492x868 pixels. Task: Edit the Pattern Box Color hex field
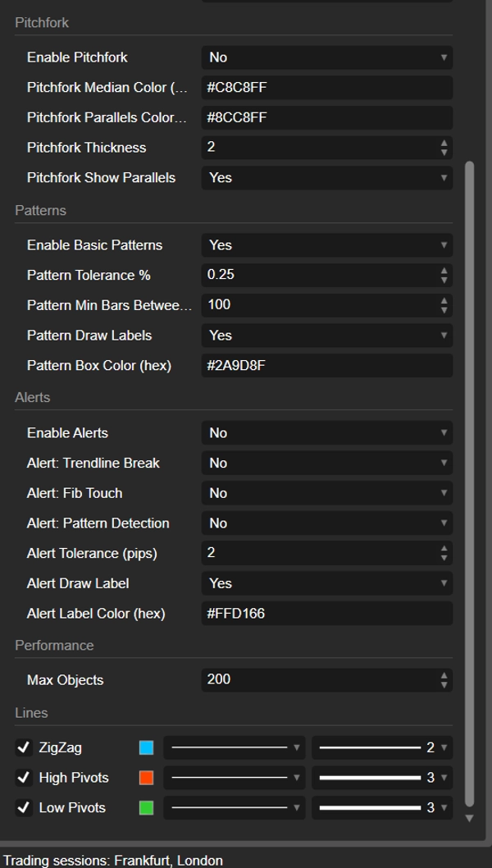point(326,365)
